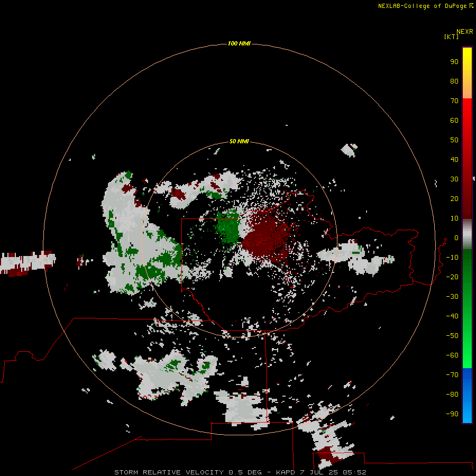Click the 70 value on the velocity scale
476x476 pixels.
point(454,101)
